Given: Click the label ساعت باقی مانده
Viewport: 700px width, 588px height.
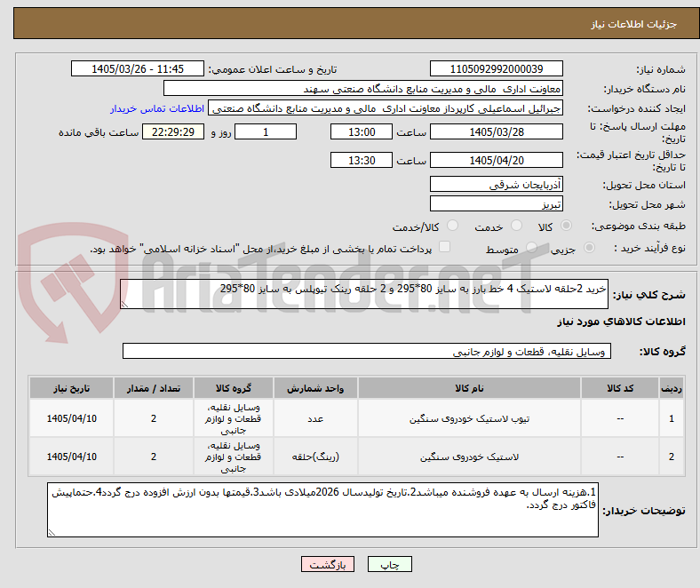Looking at the screenshot, I should [99, 132].
